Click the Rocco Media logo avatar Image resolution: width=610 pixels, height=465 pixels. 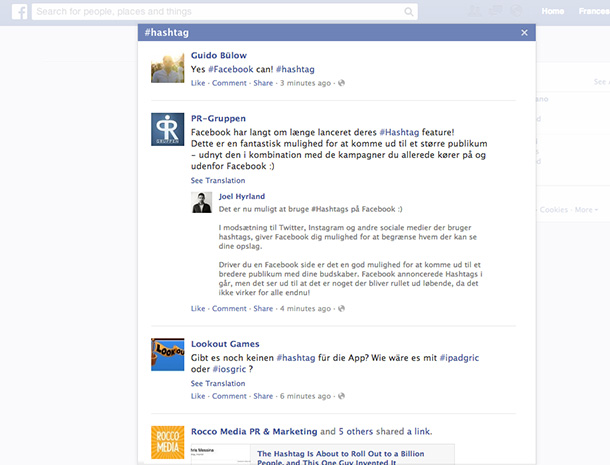coord(167,442)
